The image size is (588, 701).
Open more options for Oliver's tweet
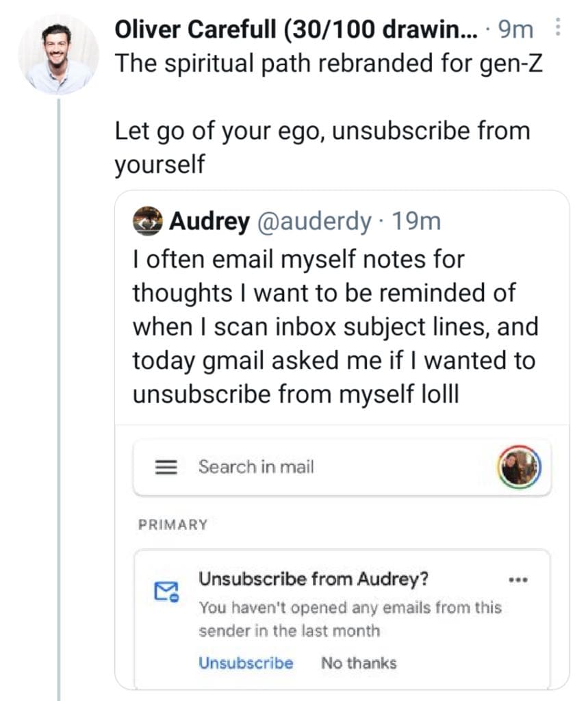coord(557,28)
